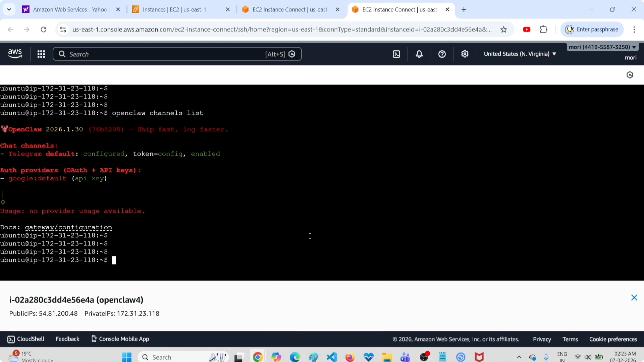The image size is (644, 362).
Task: Open Visual Studio Code from the taskbar
Action: [x=332, y=357]
